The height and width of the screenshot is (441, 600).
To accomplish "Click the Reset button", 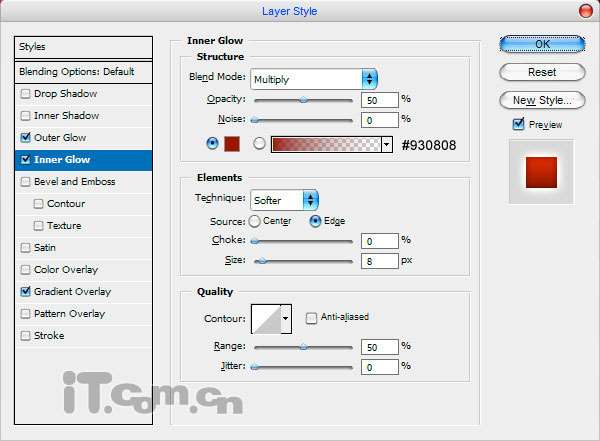I will coord(542,72).
